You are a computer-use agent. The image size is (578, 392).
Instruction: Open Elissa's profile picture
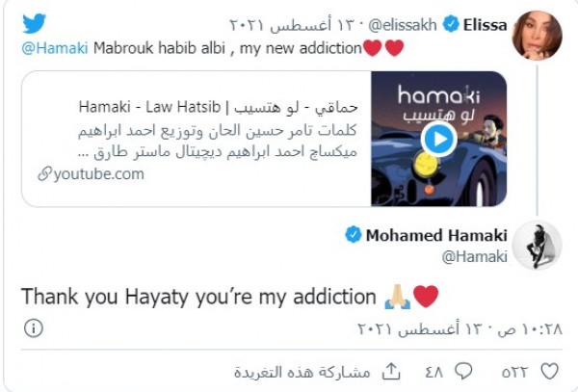pos(538,35)
